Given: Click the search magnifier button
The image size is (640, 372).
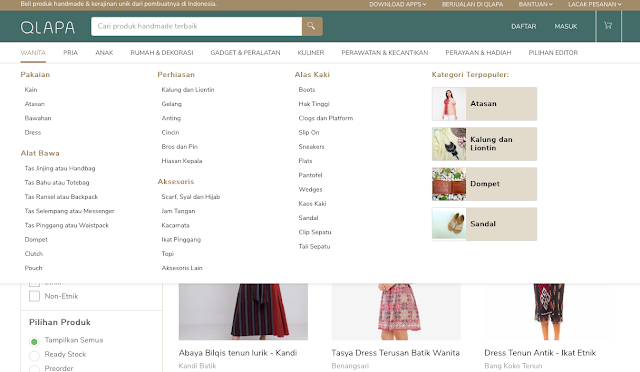Looking at the screenshot, I should pos(312,26).
